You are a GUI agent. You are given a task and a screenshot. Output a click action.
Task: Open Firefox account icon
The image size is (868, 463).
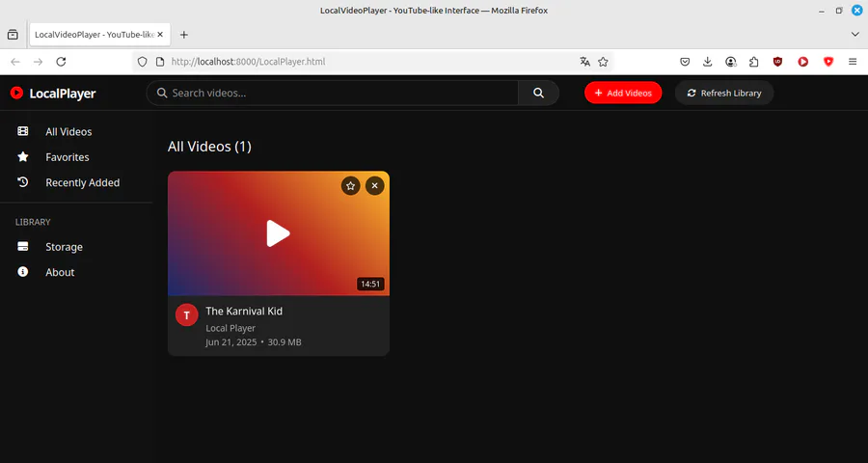tap(731, 62)
